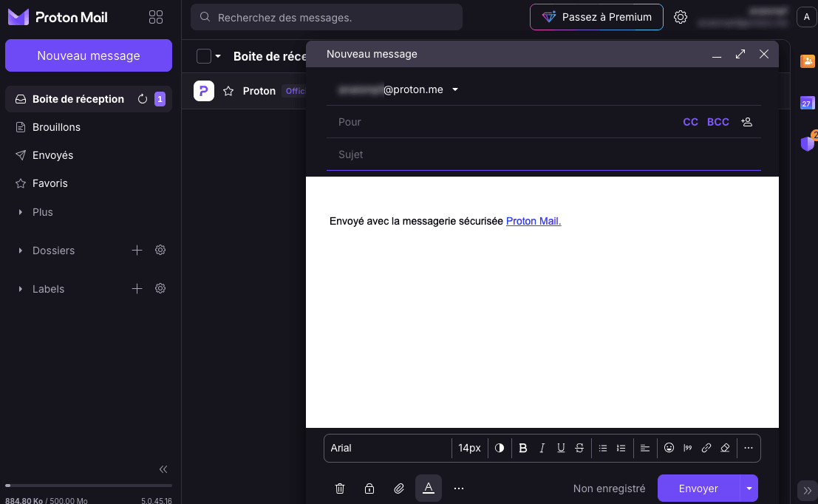The height and width of the screenshot is (504, 818).
Task: Open the send options dropdown arrow
Action: [749, 488]
